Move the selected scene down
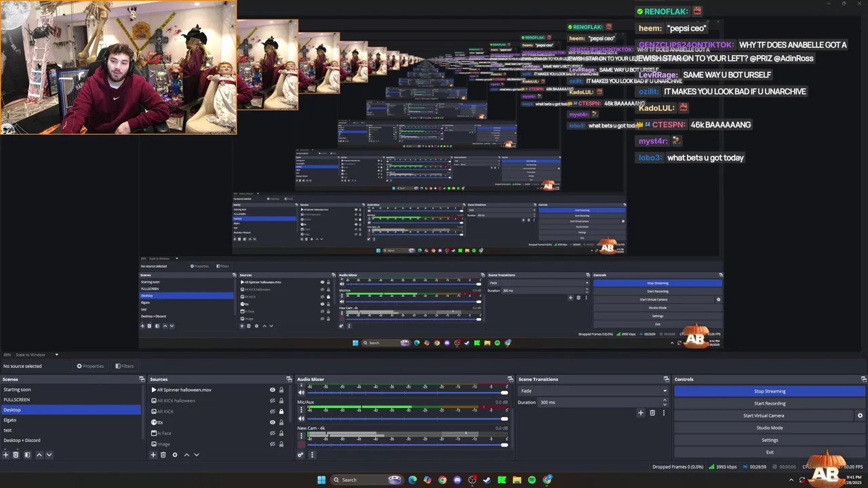 [49, 455]
